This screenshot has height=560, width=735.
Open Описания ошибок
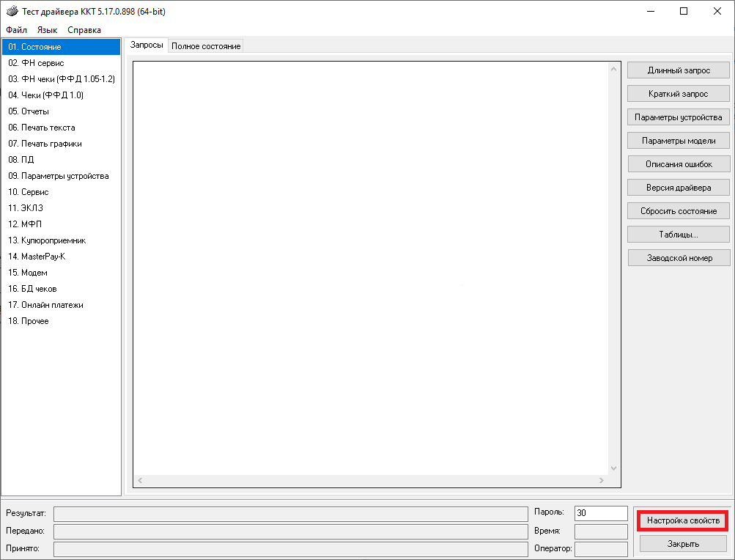[x=678, y=164]
